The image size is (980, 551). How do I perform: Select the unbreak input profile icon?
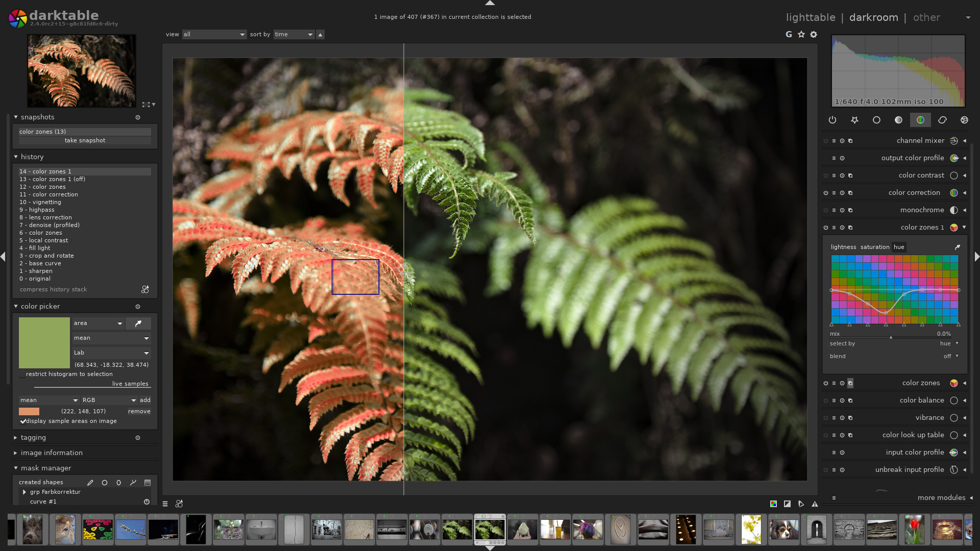954,469
